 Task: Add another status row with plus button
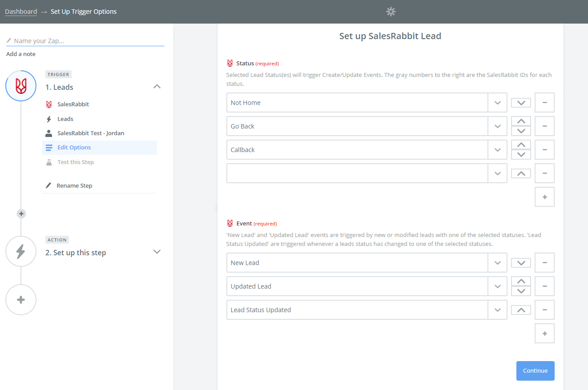544,197
